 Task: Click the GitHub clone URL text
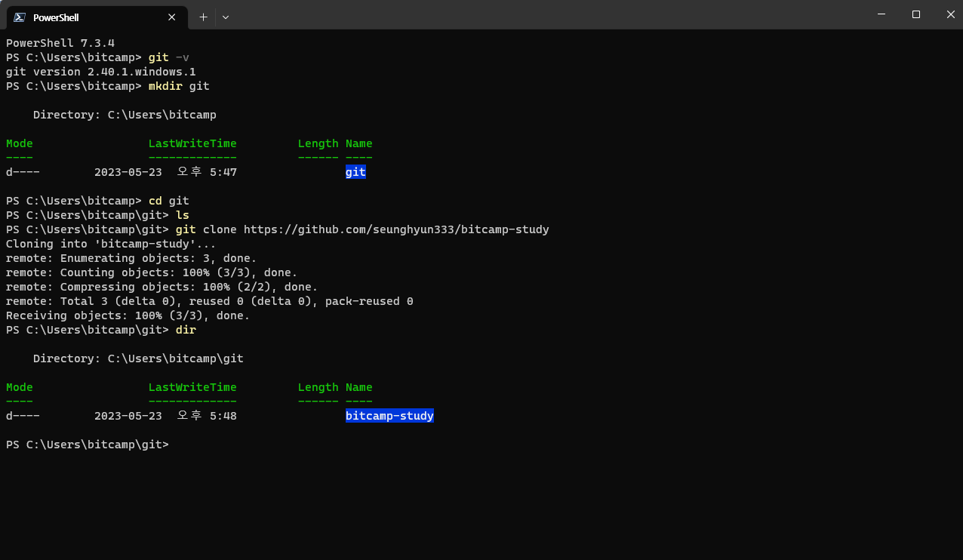click(396, 229)
